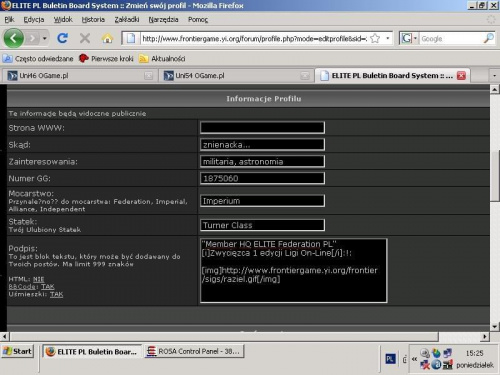Bookmark this page with the star icon
This screenshot has height=375, width=500.
375,39
